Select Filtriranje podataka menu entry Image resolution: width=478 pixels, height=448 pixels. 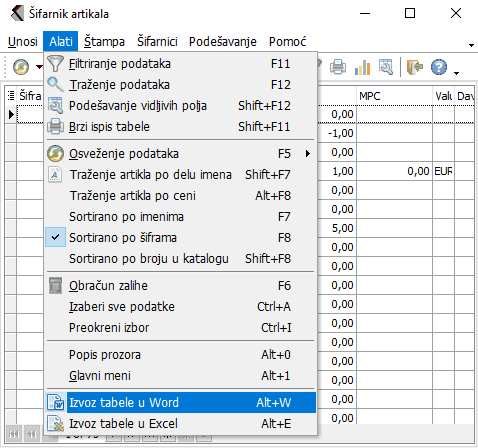click(180, 63)
